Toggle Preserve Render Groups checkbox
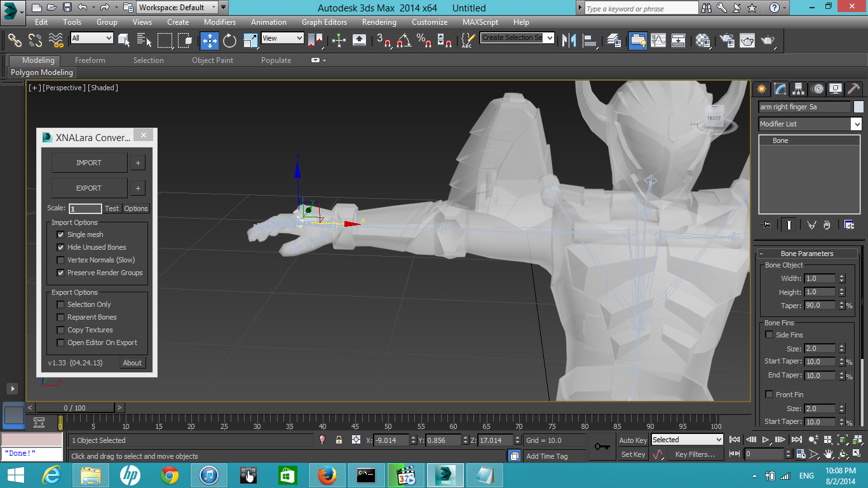This screenshot has width=868, height=488. tap(61, 273)
